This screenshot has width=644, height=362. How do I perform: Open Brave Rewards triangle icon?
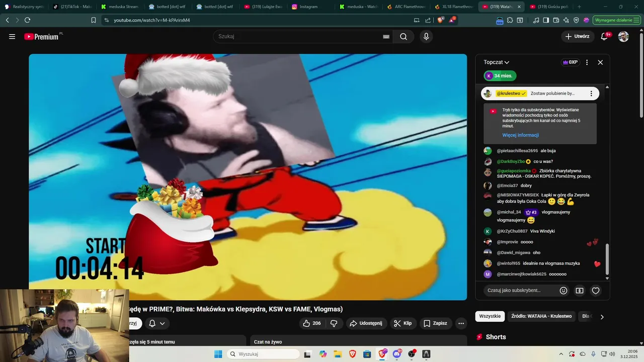(x=452, y=20)
